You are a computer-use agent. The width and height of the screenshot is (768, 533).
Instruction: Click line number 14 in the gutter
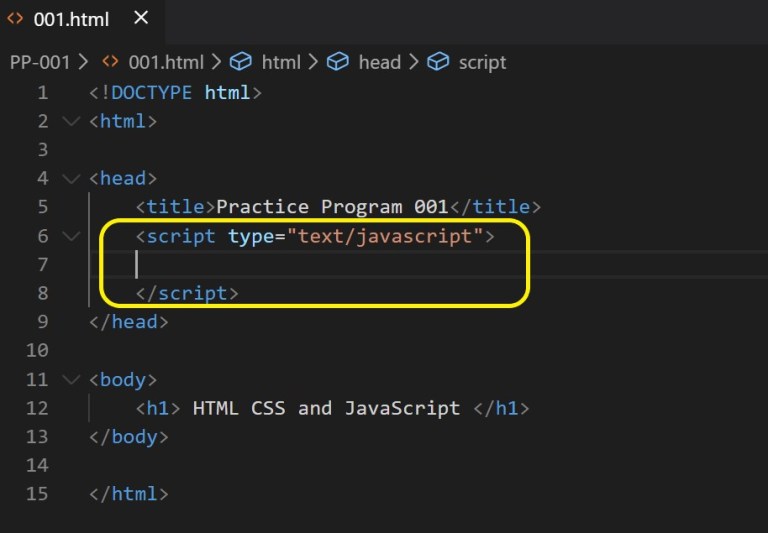pyautogui.click(x=37, y=465)
